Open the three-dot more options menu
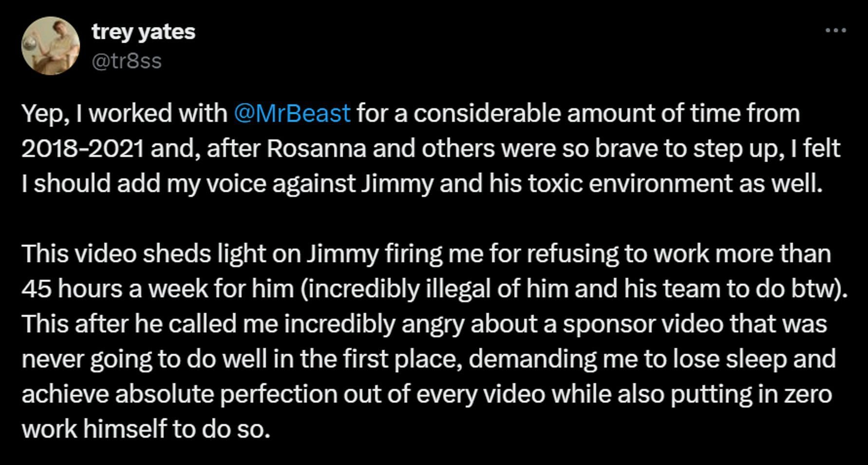The width and height of the screenshot is (868, 465). (836, 31)
